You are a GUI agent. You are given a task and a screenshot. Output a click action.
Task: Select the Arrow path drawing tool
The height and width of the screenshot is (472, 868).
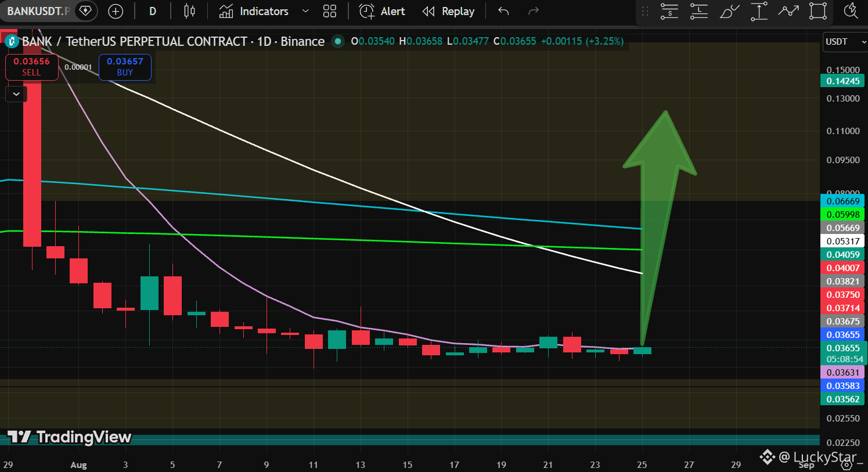click(x=788, y=11)
